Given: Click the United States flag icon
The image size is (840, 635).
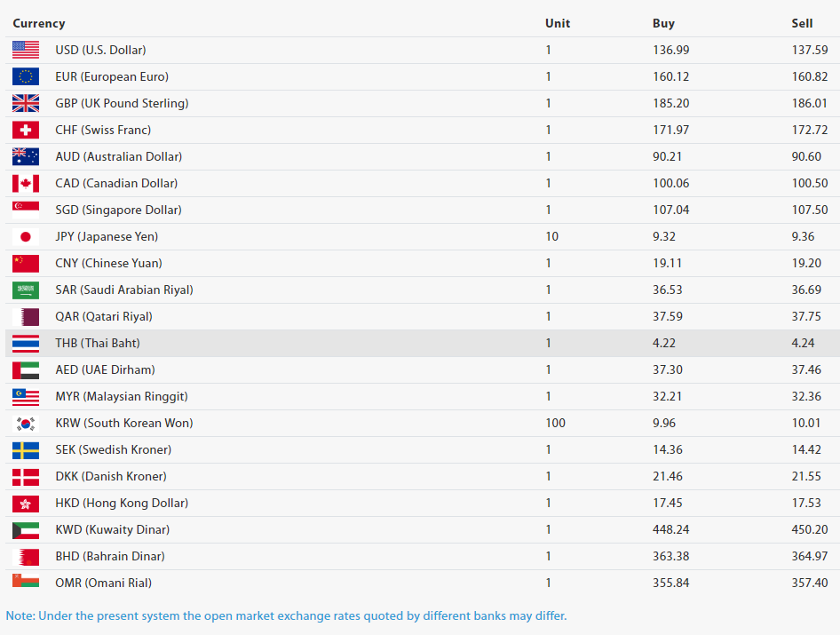Looking at the screenshot, I should 26,50.
